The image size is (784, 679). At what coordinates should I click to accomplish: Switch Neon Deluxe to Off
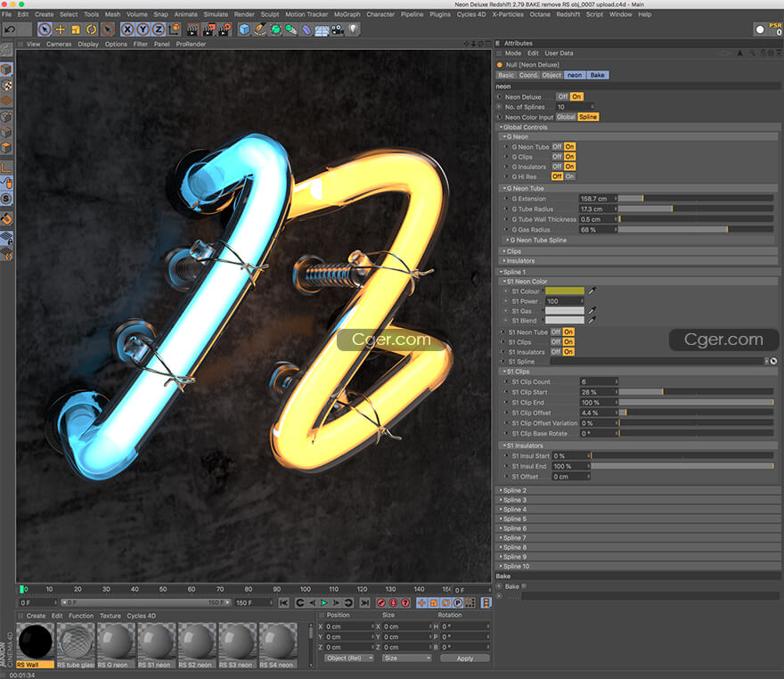[x=563, y=97]
